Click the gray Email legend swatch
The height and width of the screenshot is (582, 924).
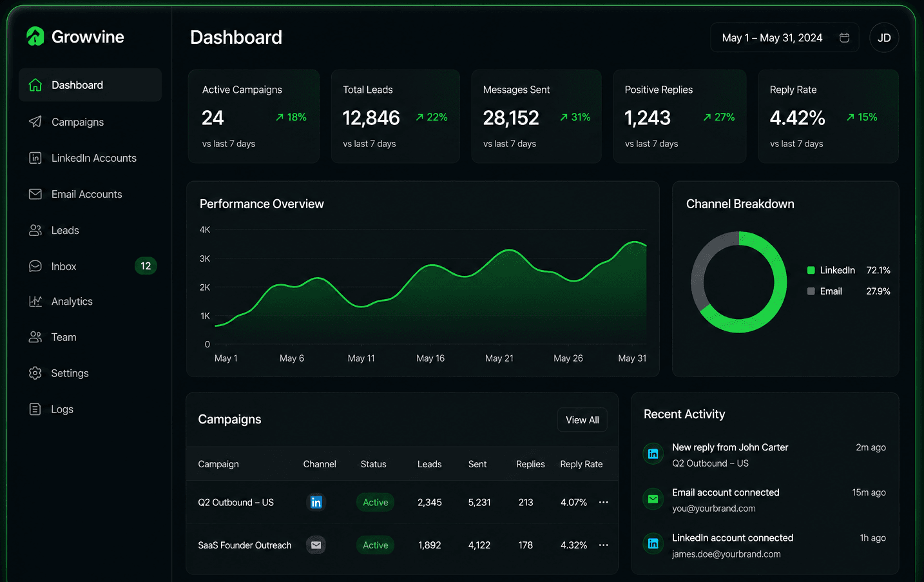pos(811,291)
